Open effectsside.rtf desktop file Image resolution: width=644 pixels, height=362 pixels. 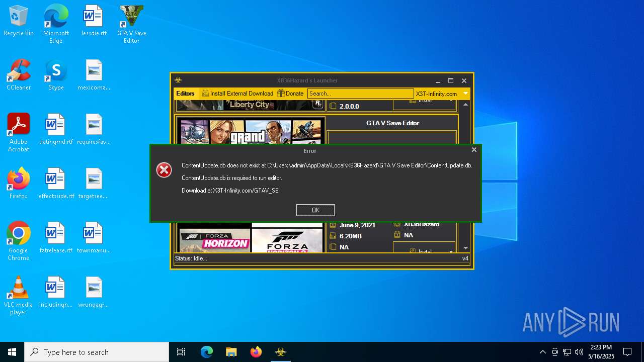tap(56, 184)
